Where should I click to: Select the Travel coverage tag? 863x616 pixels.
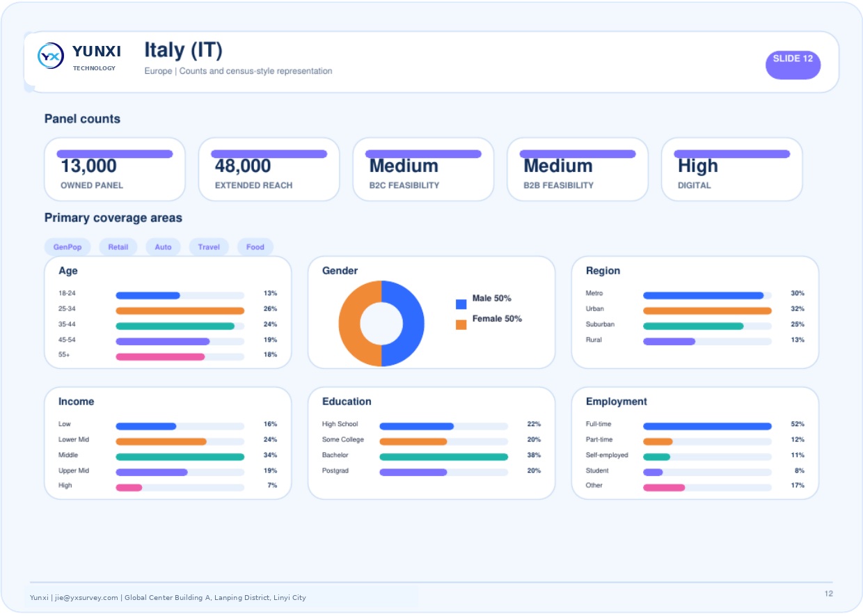(209, 247)
